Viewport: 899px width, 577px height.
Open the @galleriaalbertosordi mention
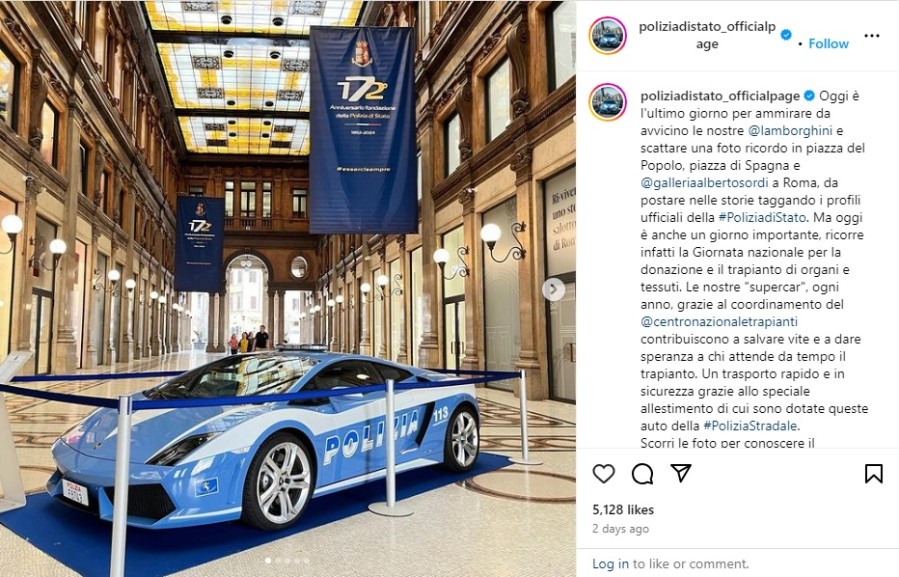click(x=704, y=183)
